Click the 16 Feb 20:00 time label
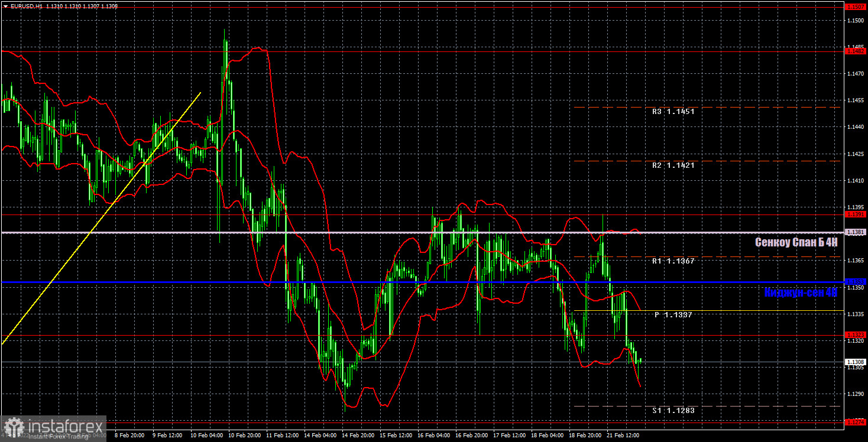Screen dimensions: 868x442 (x=471, y=436)
